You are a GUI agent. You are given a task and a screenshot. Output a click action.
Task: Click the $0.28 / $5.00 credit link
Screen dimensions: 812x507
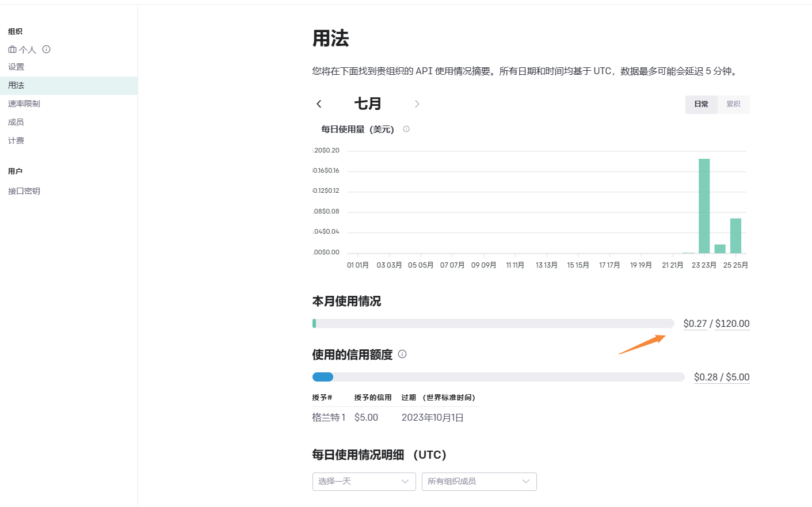(x=721, y=377)
